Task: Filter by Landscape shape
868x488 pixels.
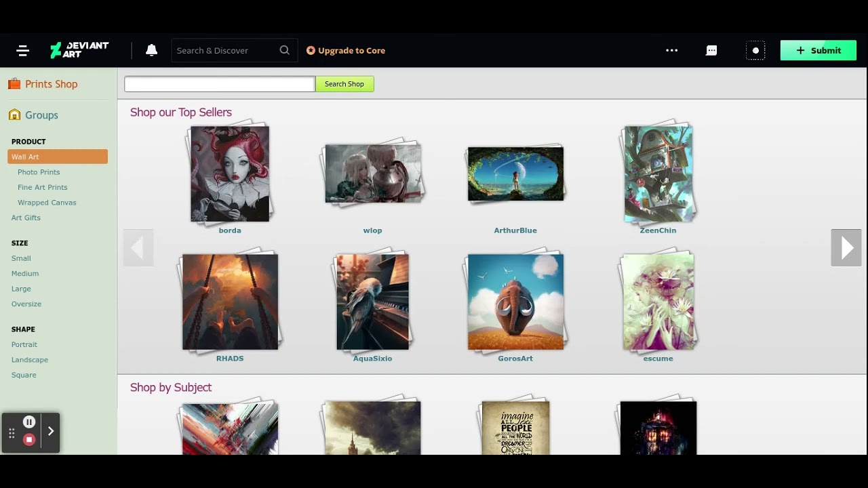Action: pyautogui.click(x=30, y=360)
